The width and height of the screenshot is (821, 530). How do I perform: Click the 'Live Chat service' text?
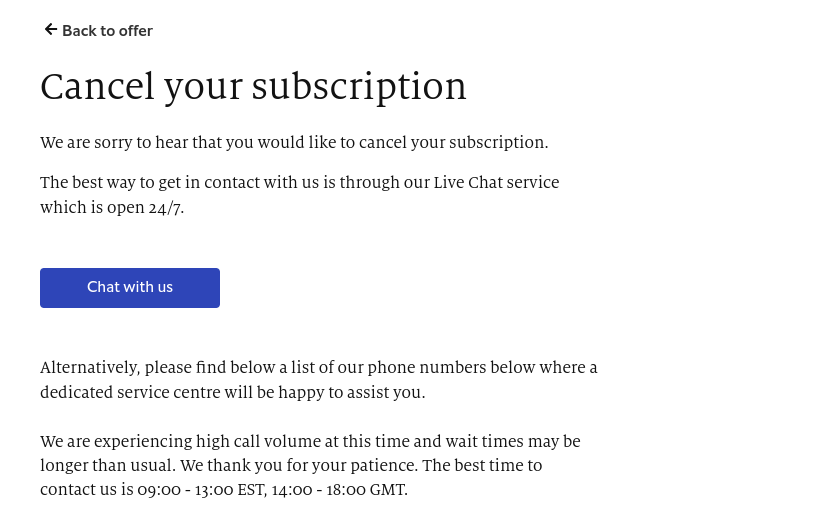[496, 182]
